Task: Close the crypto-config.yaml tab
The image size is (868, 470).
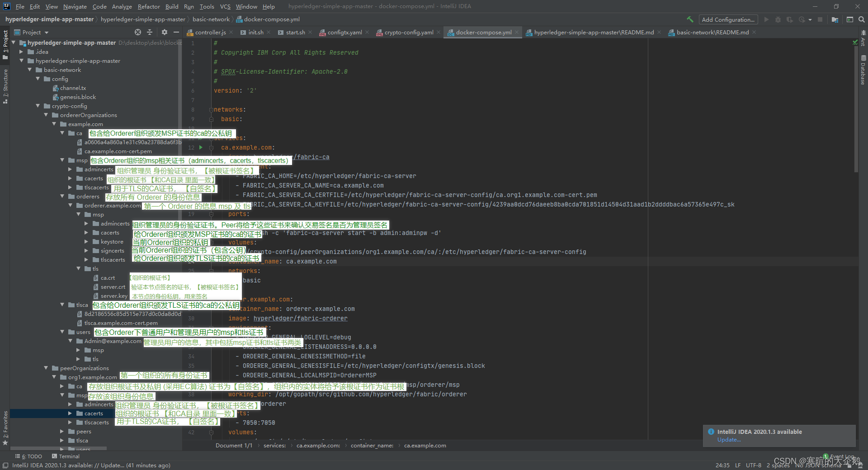Action: tap(439, 32)
